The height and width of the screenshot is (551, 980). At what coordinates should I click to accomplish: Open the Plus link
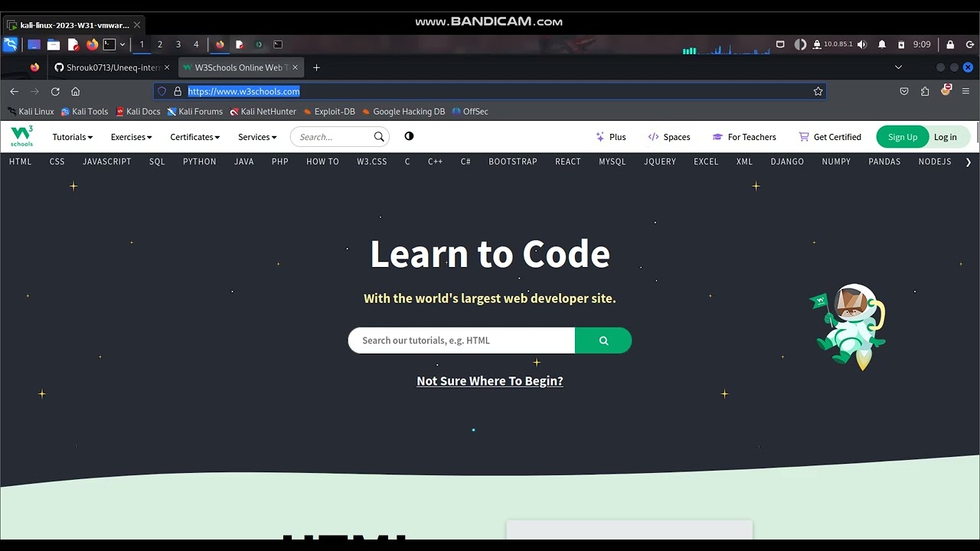[x=610, y=137]
